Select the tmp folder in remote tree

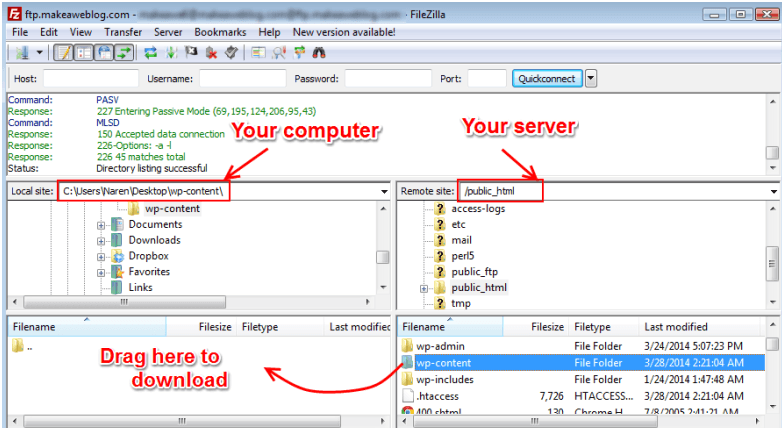460,303
